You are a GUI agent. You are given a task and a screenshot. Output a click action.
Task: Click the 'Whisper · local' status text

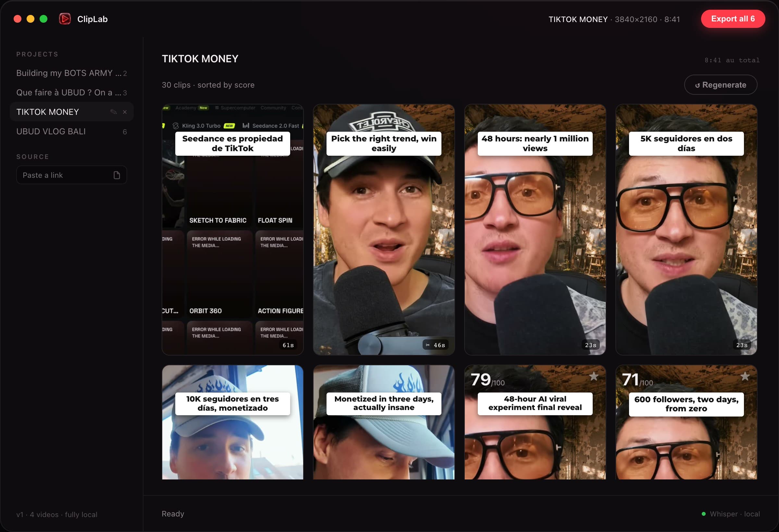coord(735,514)
